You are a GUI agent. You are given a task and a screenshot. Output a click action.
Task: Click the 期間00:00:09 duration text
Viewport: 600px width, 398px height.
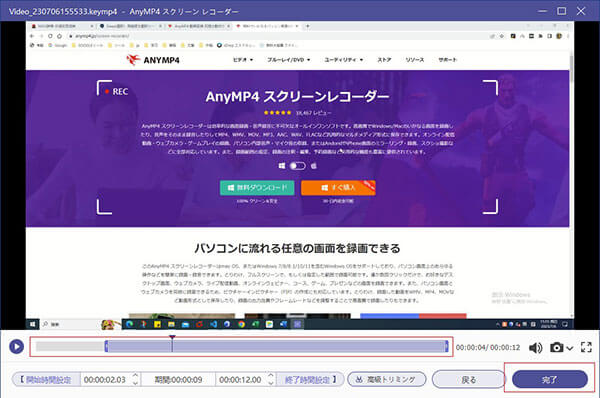tap(178, 380)
